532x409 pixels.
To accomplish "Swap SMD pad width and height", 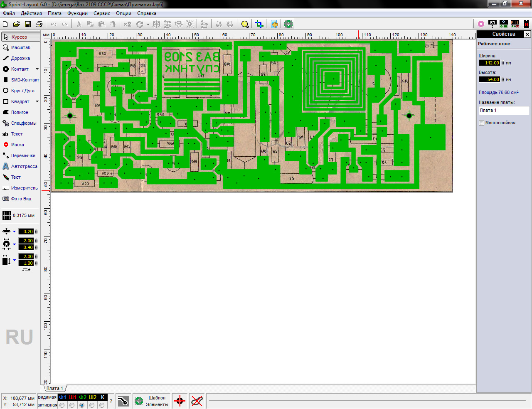I will click(26, 270).
